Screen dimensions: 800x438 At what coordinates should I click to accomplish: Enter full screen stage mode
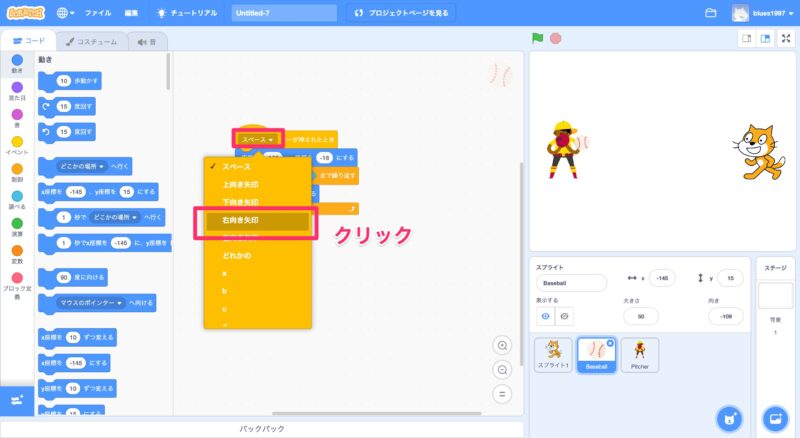click(785, 39)
